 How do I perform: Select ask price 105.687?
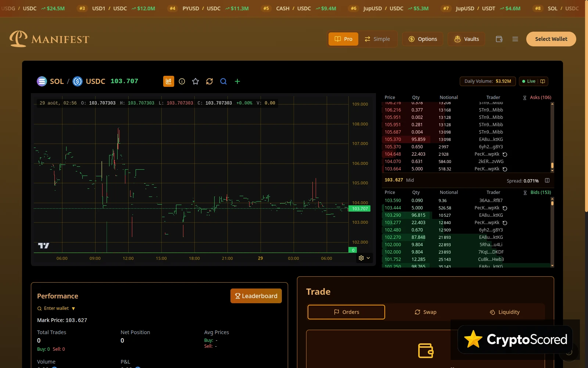pos(393,132)
